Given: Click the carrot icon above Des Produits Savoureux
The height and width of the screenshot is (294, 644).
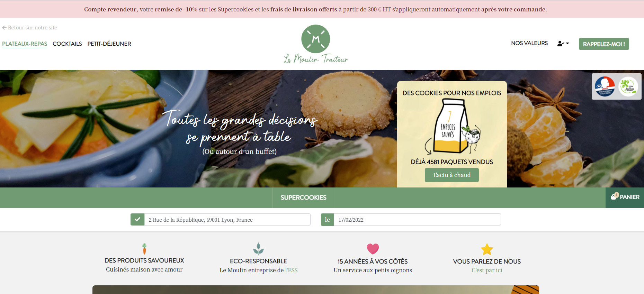Looking at the screenshot, I should pyautogui.click(x=144, y=249).
